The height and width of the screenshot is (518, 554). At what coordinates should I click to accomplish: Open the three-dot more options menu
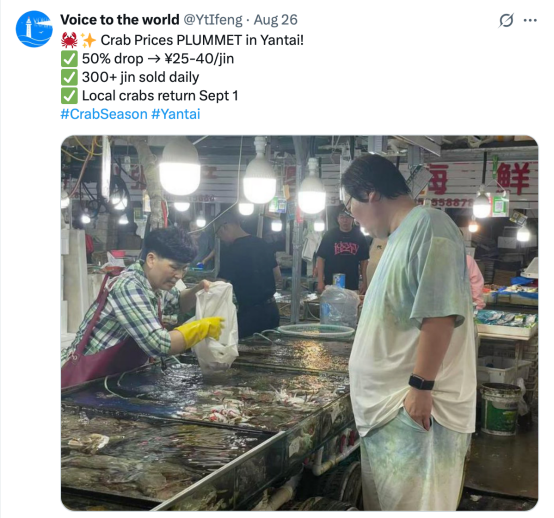[x=530, y=20]
